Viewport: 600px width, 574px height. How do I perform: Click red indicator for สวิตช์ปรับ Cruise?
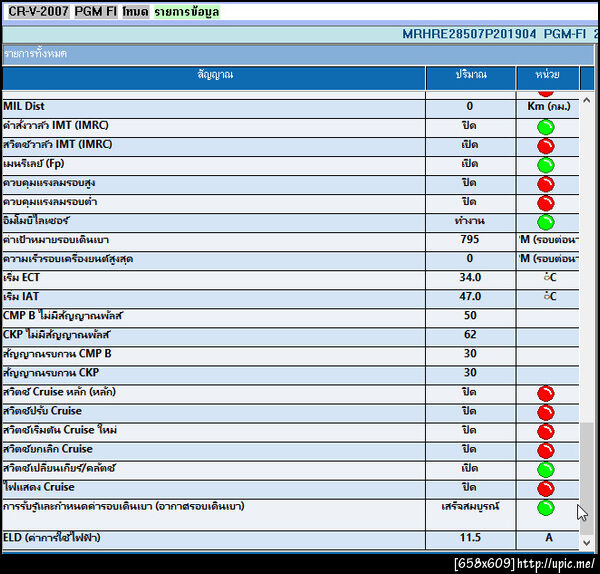point(546,413)
